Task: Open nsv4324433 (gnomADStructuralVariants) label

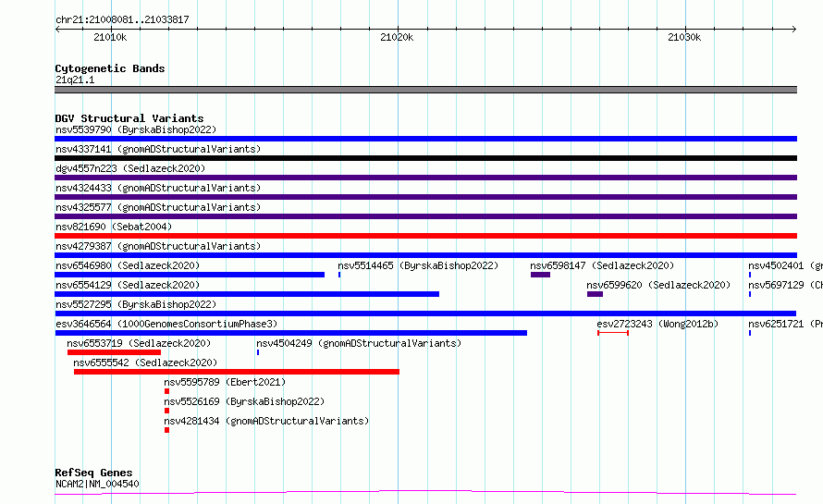Action: point(158,188)
